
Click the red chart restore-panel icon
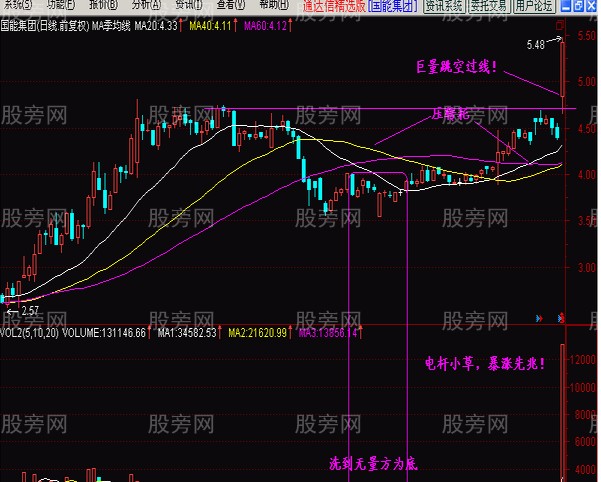560,25
